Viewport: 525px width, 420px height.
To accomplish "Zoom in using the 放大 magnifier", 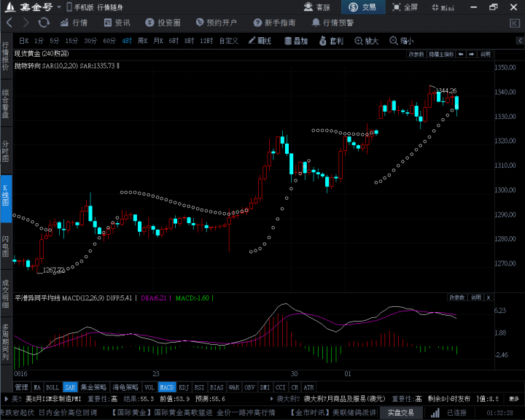I will point(367,41).
